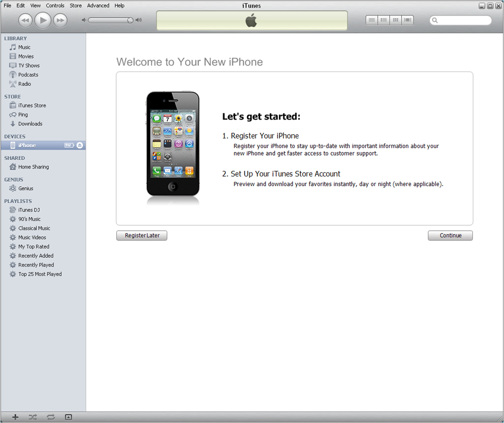Open the Store menu
This screenshot has width=504, height=423.
76,5
